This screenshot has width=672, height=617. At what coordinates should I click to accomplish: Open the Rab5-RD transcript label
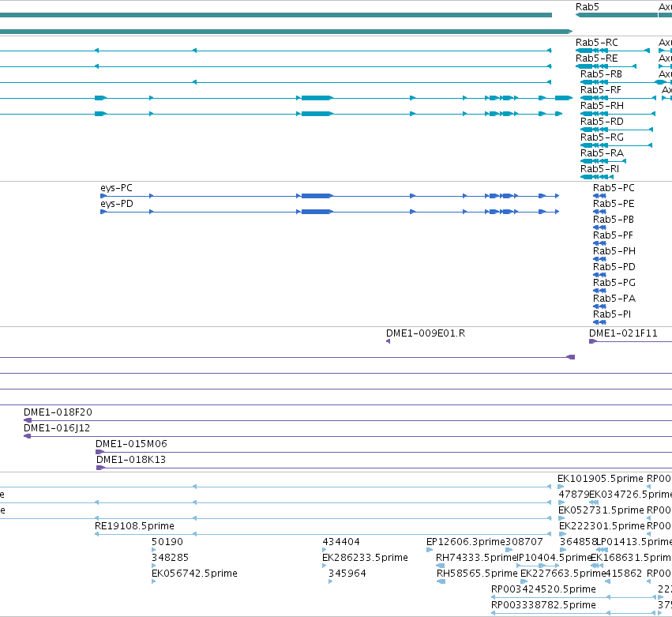[x=602, y=122]
